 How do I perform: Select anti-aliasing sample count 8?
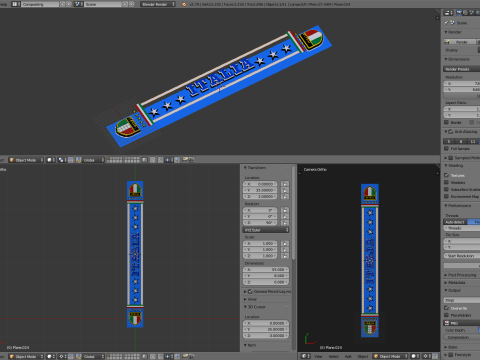461,141
